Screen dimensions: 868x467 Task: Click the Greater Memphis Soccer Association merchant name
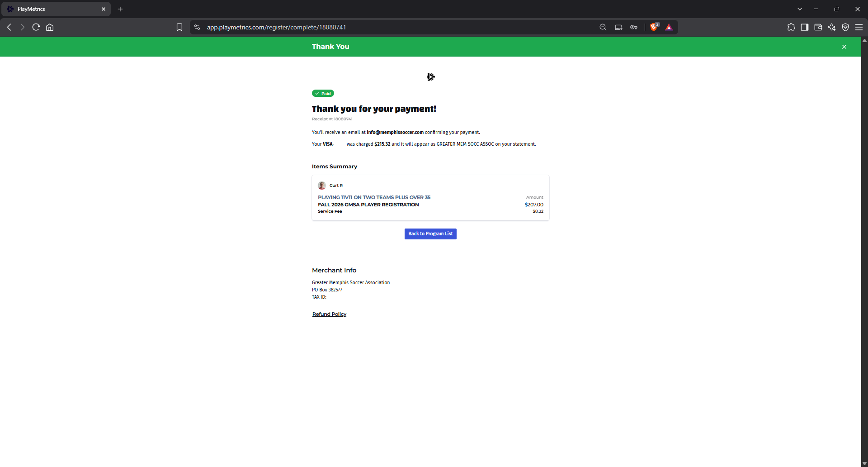(x=351, y=283)
